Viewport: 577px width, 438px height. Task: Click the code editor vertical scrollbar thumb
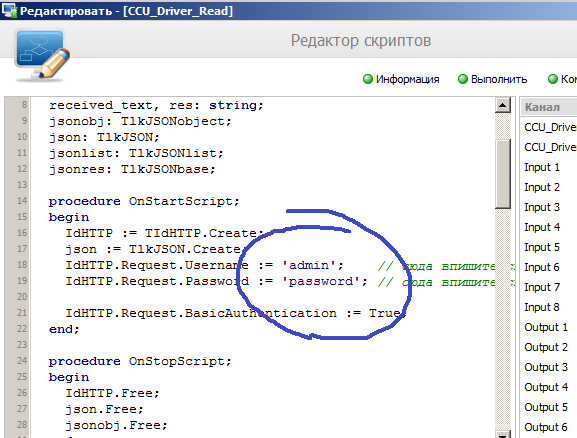[x=503, y=173]
